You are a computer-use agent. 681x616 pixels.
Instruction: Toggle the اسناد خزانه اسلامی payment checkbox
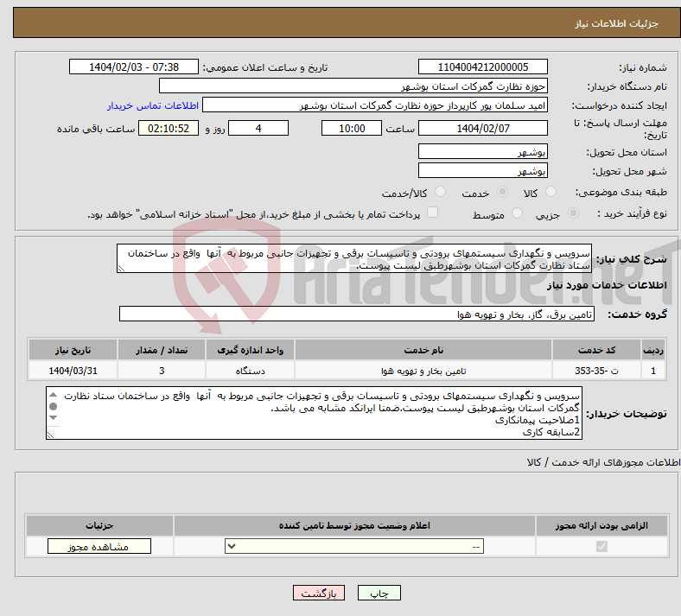click(x=433, y=213)
